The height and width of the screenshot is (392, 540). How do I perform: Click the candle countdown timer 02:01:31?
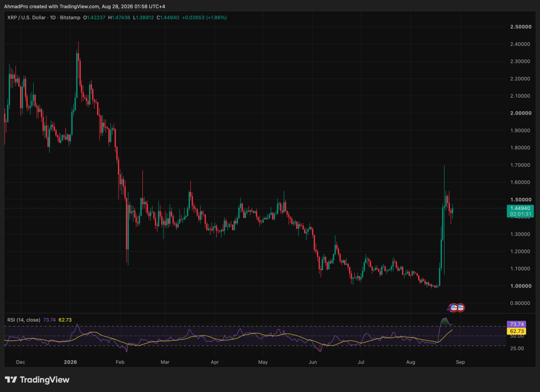(x=520, y=214)
